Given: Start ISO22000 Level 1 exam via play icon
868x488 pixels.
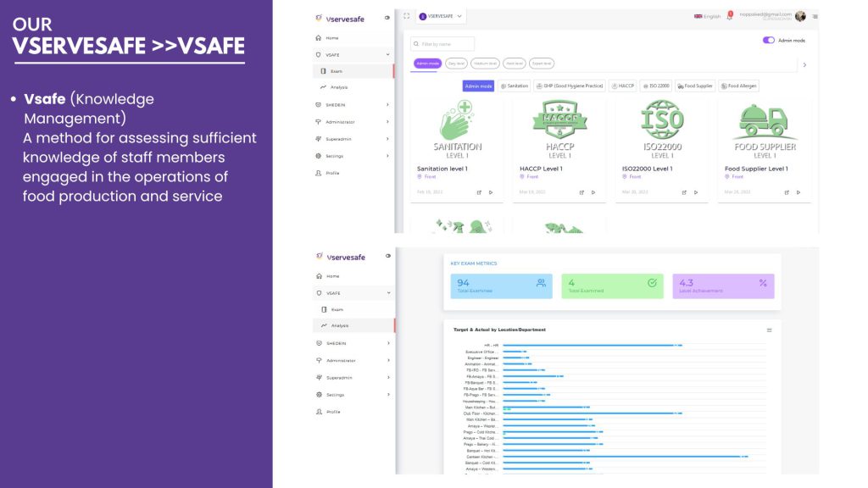Looking at the screenshot, I should coord(696,192).
